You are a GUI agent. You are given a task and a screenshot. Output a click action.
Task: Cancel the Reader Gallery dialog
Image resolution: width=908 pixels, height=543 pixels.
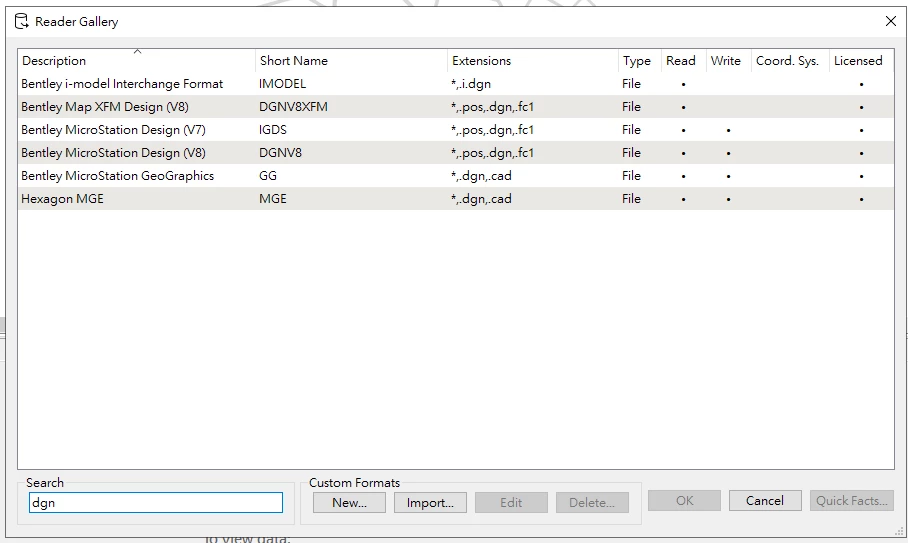coord(765,501)
